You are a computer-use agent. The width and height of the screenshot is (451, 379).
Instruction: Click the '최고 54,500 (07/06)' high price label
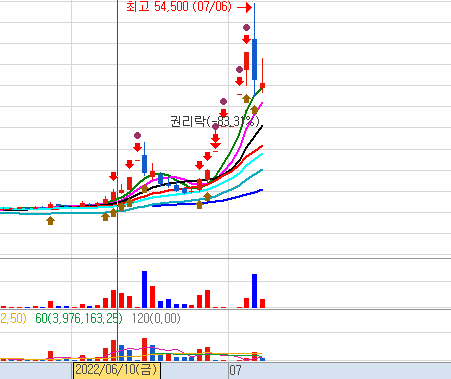click(x=179, y=7)
